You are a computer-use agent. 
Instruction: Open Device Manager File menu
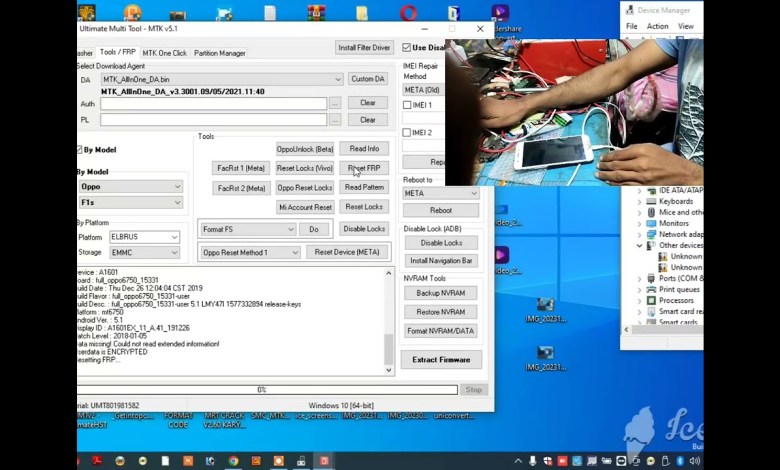(632, 26)
